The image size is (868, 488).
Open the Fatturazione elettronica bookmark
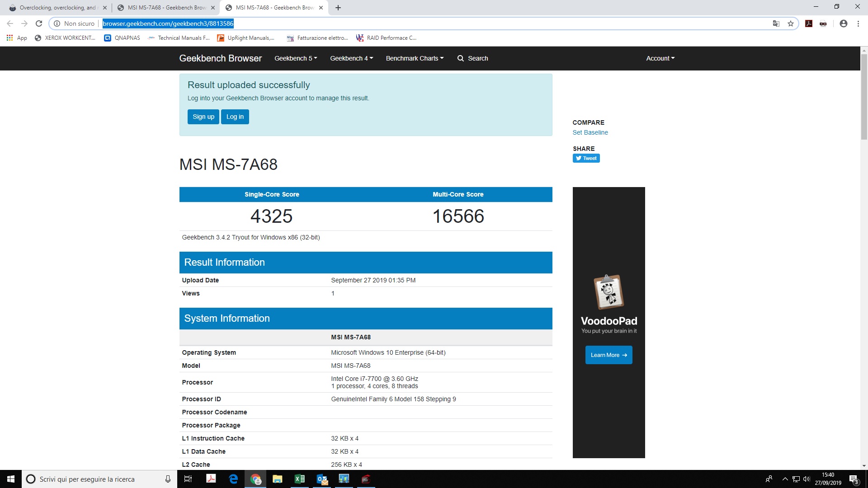(317, 38)
